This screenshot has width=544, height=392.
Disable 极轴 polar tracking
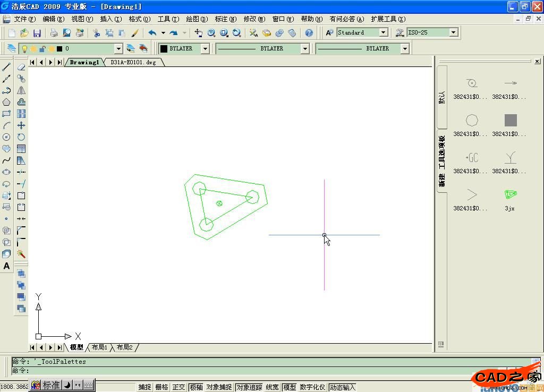pyautogui.click(x=196, y=387)
